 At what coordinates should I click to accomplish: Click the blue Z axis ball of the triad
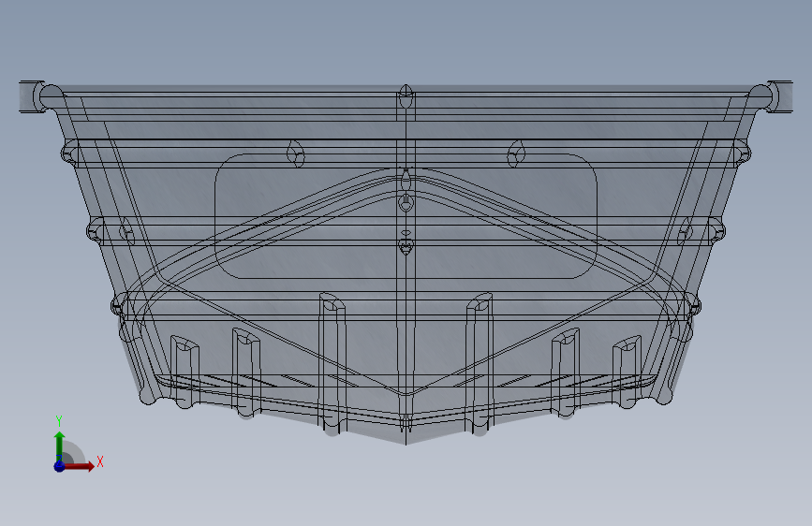click(59, 466)
